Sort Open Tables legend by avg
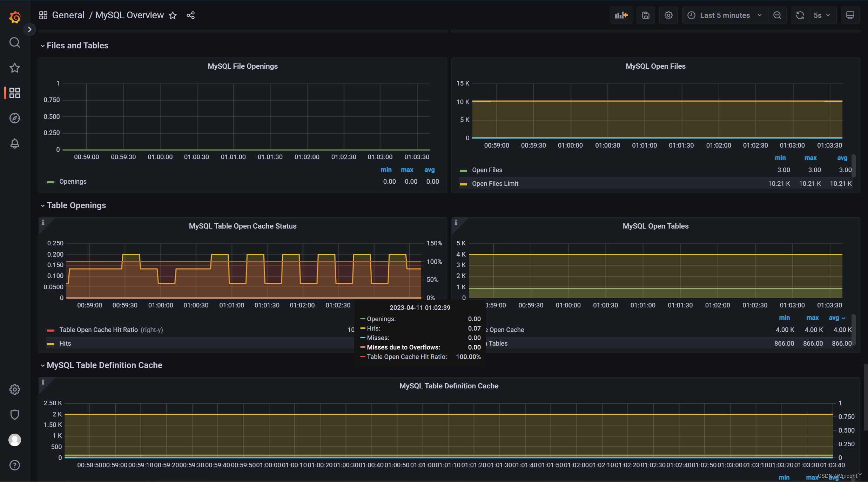Image resolution: width=868 pixels, height=482 pixels. pos(837,318)
